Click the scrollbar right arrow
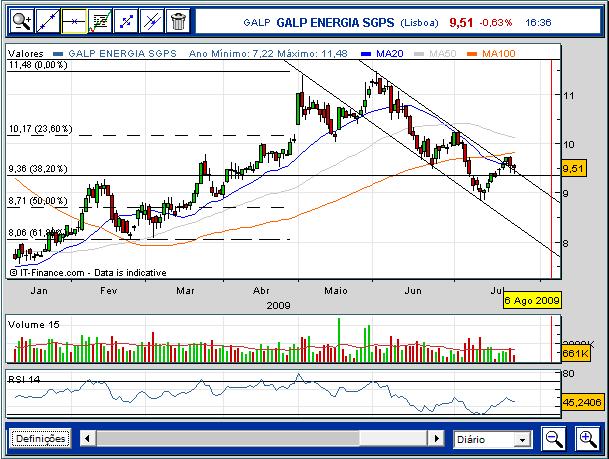This screenshot has height=459, width=609. coord(437,439)
